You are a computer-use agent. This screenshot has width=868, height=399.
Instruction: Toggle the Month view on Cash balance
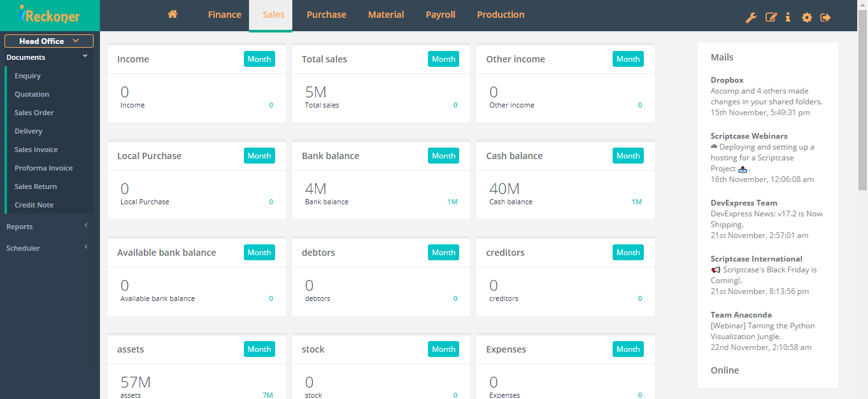[x=627, y=155]
